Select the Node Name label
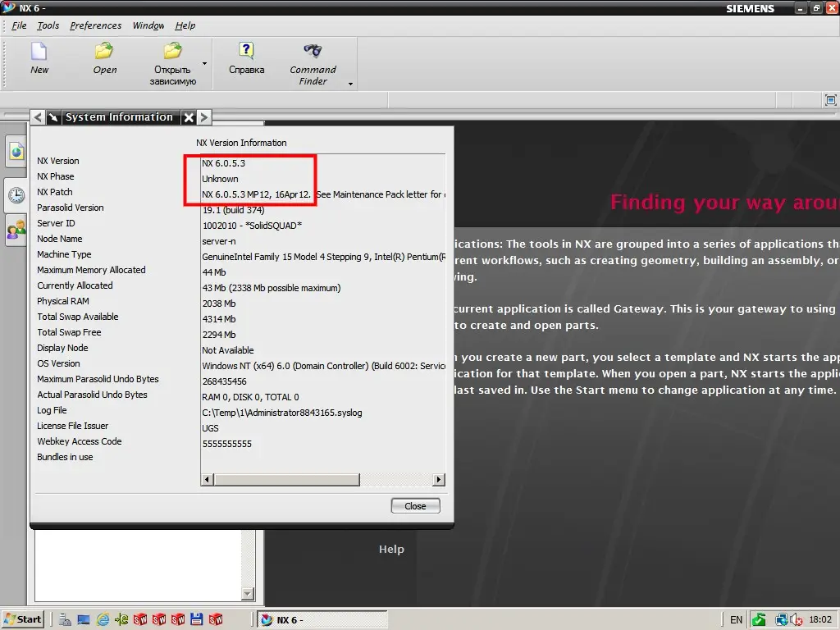 pyautogui.click(x=59, y=239)
